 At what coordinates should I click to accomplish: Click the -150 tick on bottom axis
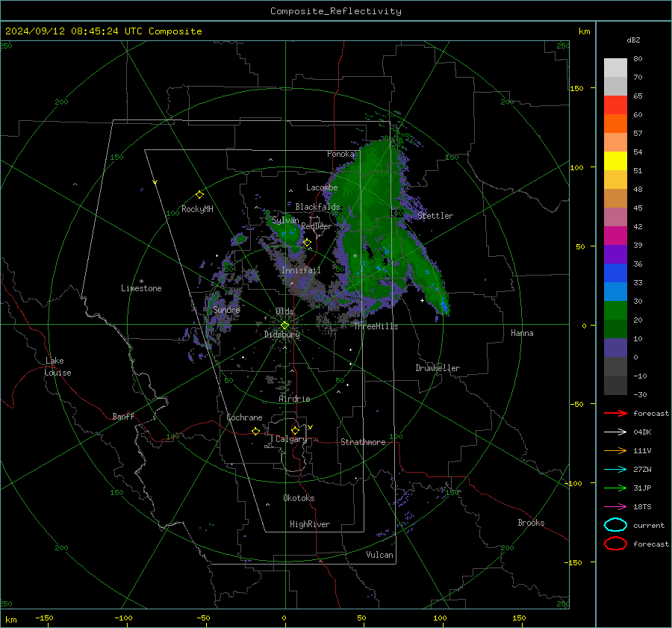pyautogui.click(x=44, y=618)
